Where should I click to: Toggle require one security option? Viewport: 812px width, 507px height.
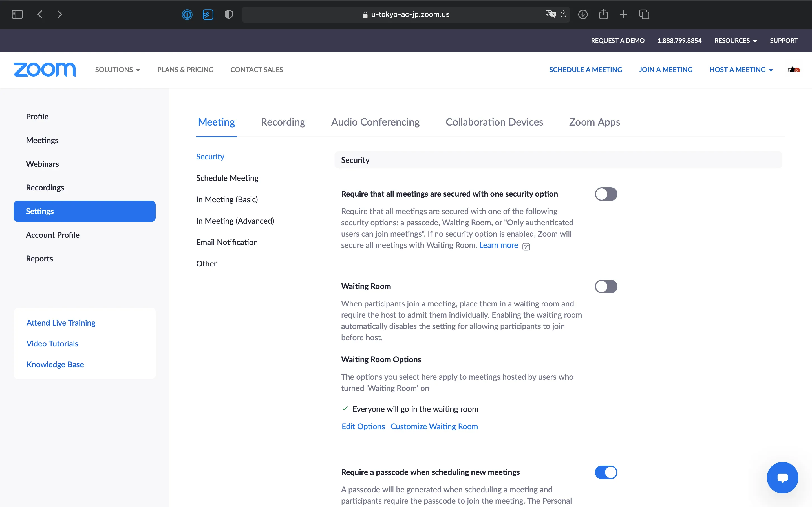606,194
